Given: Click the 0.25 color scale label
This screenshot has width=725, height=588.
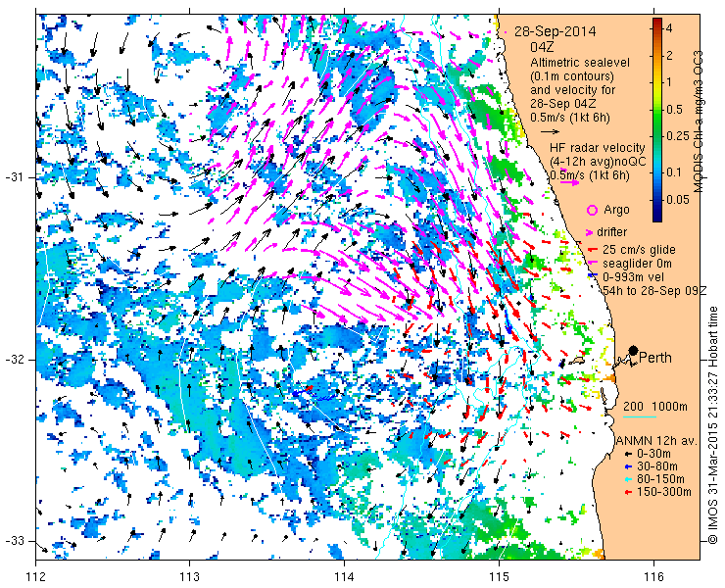Looking at the screenshot, I should 677,135.
